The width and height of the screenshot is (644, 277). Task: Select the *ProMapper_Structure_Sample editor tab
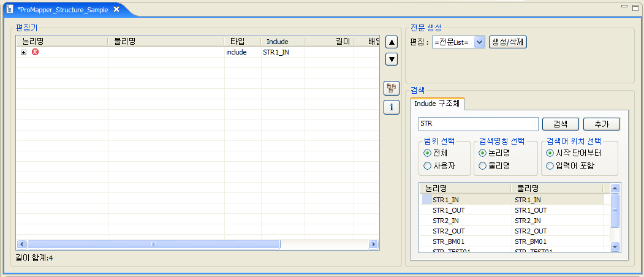click(x=63, y=10)
